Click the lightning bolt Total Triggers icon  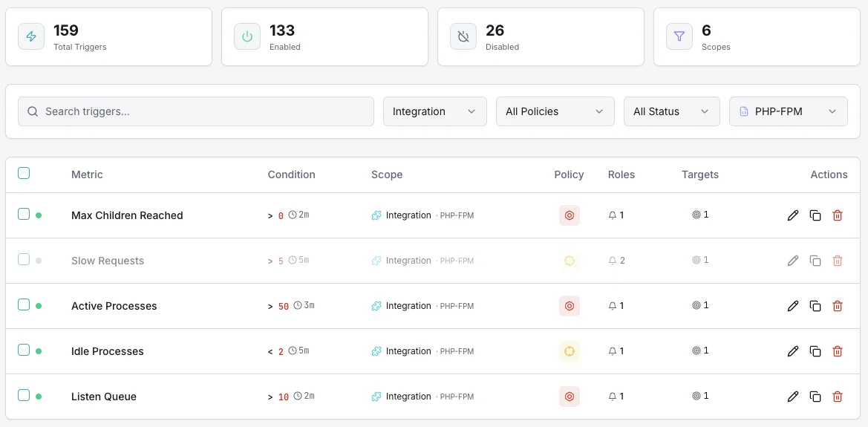[31, 36]
